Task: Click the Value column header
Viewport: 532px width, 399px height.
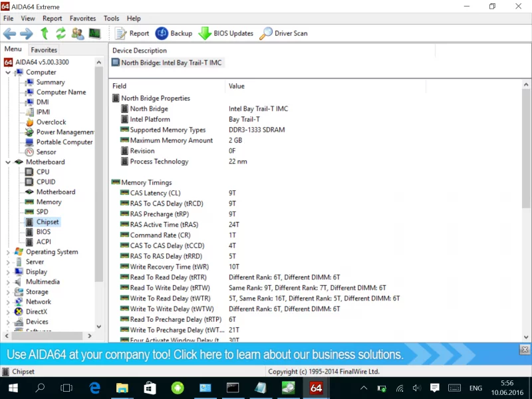Action: tap(325, 86)
